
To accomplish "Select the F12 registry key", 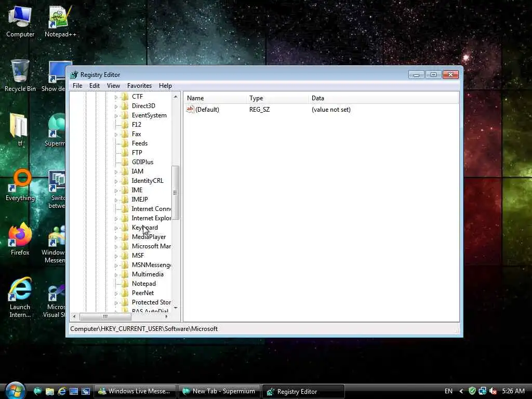I will point(137,125).
